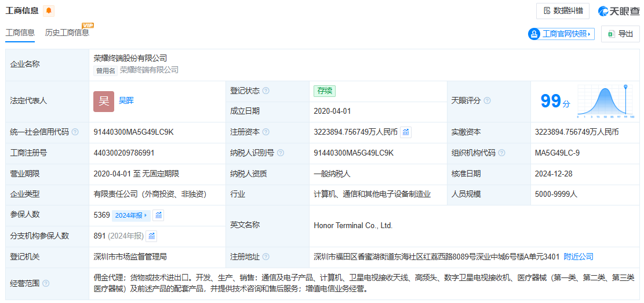The image size is (644, 303).
Task: Click help icon next to 注册地址
Action: click(x=265, y=257)
